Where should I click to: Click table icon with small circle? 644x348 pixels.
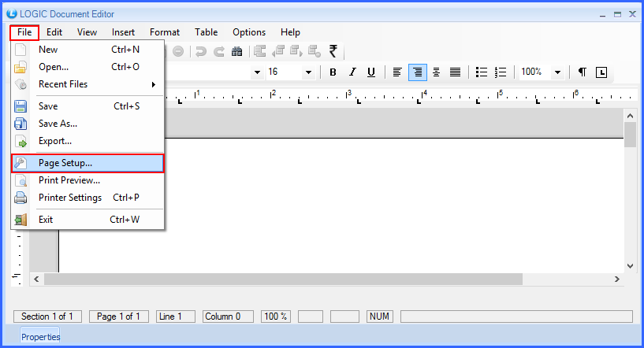315,51
